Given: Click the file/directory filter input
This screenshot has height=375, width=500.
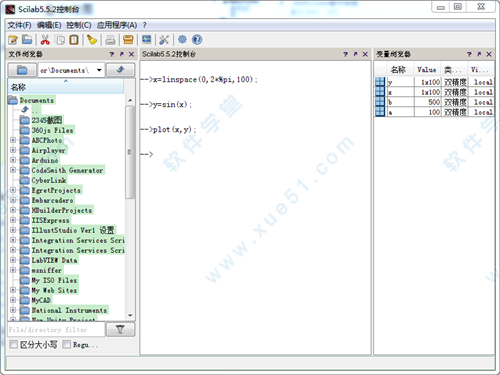Looking at the screenshot, I should click(56, 330).
